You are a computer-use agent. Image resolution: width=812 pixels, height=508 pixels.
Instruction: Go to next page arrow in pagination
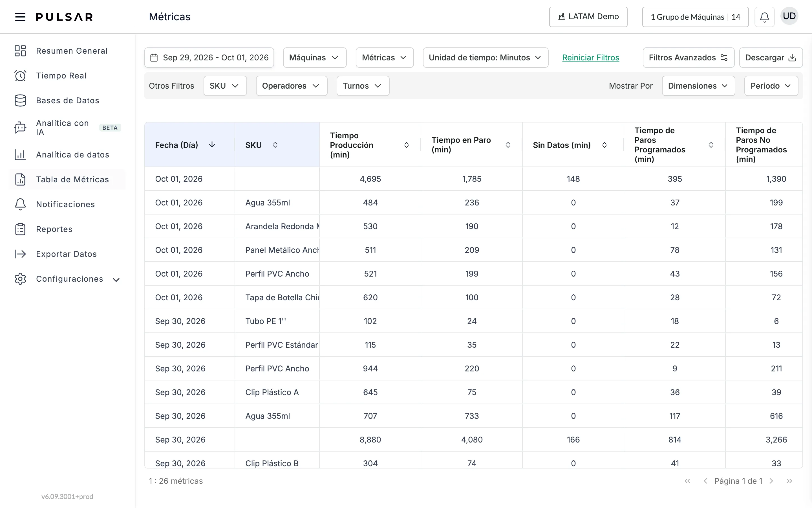click(771, 481)
